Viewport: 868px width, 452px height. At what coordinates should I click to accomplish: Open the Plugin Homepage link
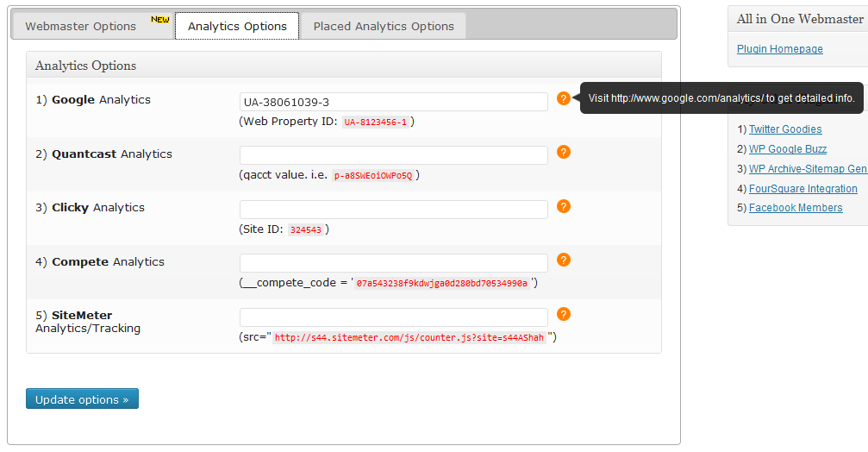(x=779, y=49)
